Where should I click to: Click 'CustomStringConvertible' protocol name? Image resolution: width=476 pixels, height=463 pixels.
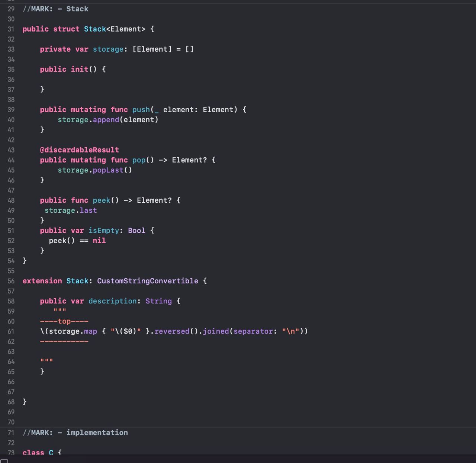148,281
